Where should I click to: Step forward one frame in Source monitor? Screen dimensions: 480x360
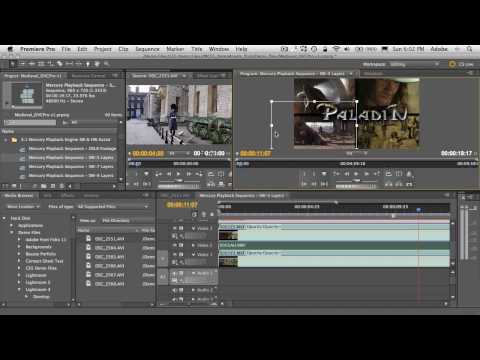pos(189,174)
